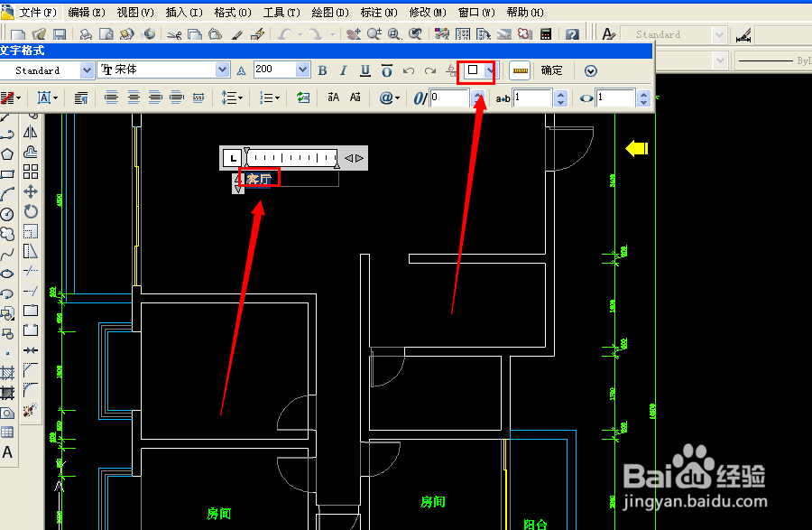Set paragraph alignment to Center

(134, 98)
